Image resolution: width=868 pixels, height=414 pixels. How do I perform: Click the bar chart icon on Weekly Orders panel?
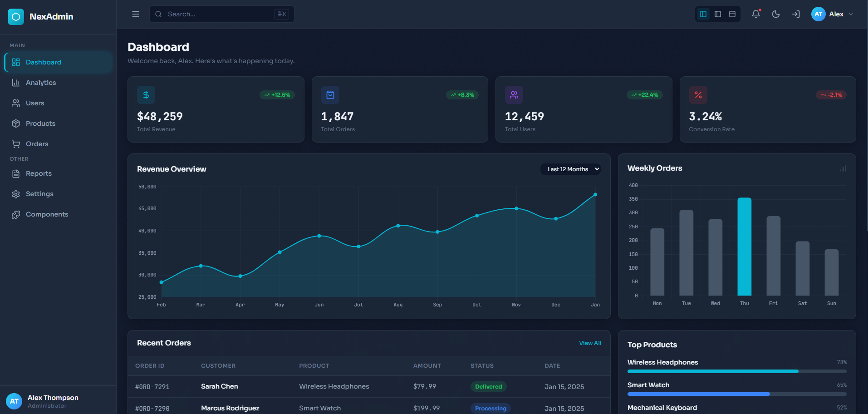click(x=843, y=168)
